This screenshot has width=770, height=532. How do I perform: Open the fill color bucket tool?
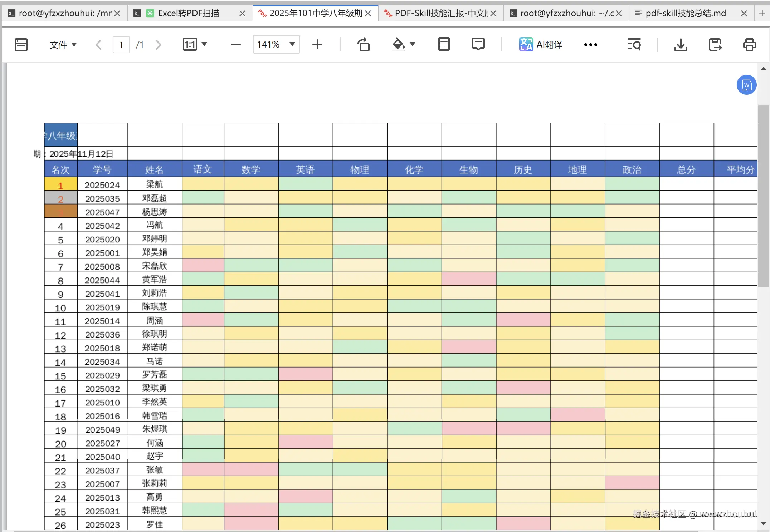pos(398,44)
